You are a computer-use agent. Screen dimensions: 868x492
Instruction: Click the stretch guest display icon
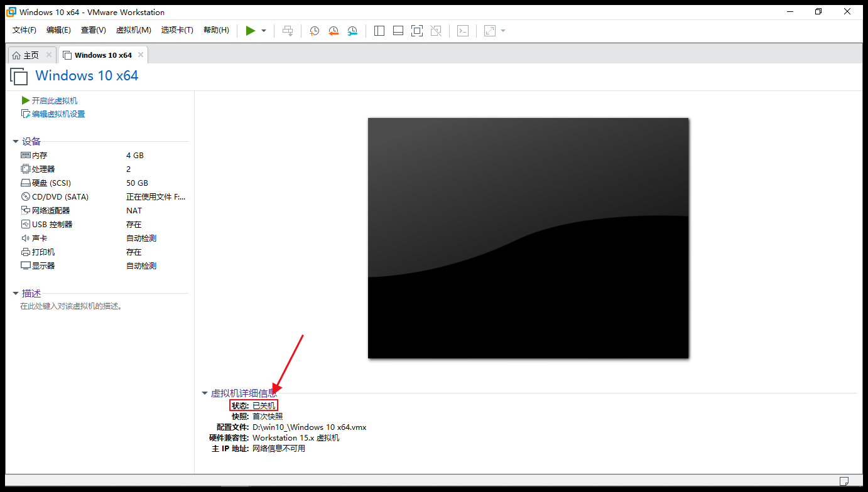pos(490,31)
